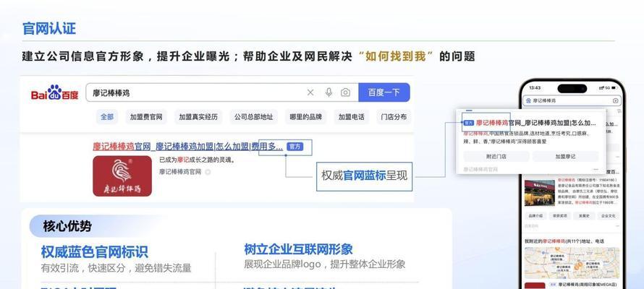The width and height of the screenshot is (644, 289).
Task: Select the 全部 filter tab
Action: point(107,117)
